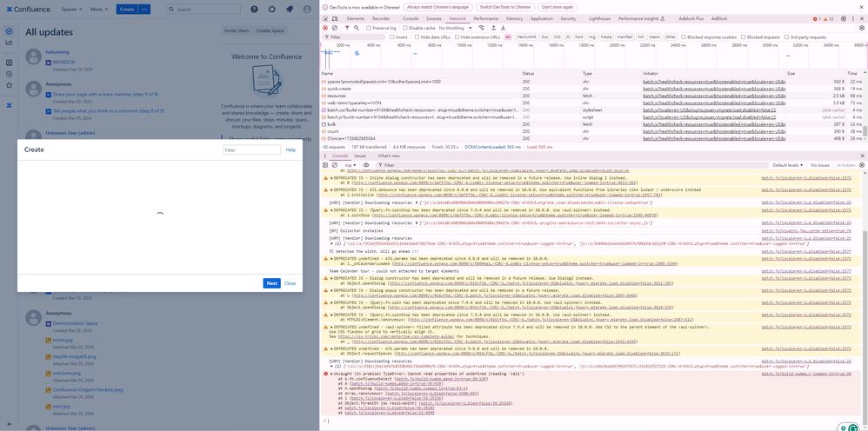Open the user profile avatar menu
Viewport: 868px width, 431px height.
pyautogui.click(x=307, y=10)
